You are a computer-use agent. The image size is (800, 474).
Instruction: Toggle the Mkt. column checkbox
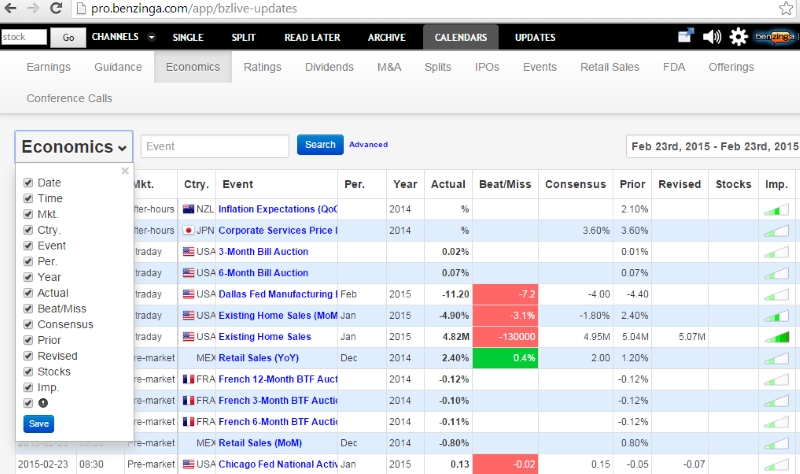pyautogui.click(x=28, y=214)
